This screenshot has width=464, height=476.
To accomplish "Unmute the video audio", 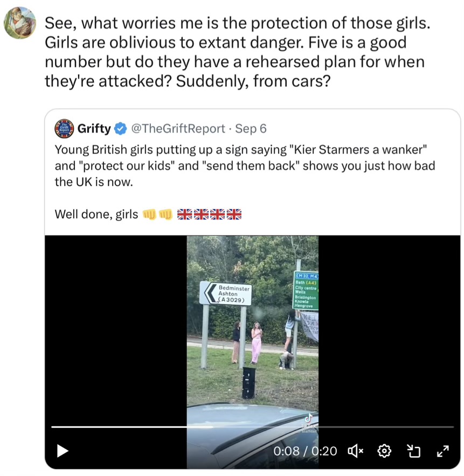I will pos(355,451).
